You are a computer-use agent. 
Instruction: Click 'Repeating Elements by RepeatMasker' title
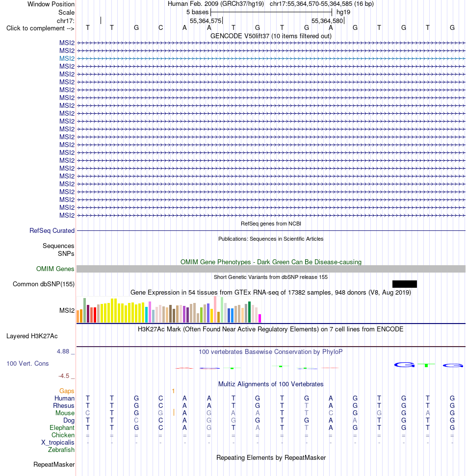click(x=271, y=458)
